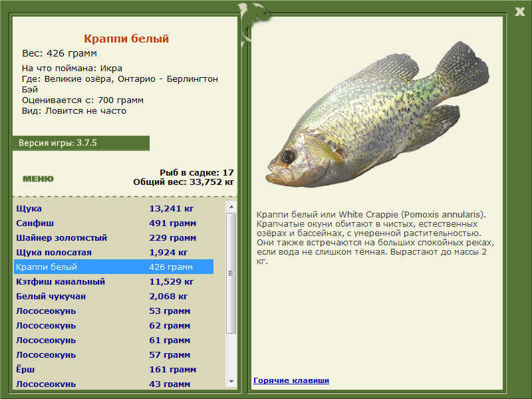
Task: Click the Оценивается с: 700 грамм line
Action: tap(82, 100)
